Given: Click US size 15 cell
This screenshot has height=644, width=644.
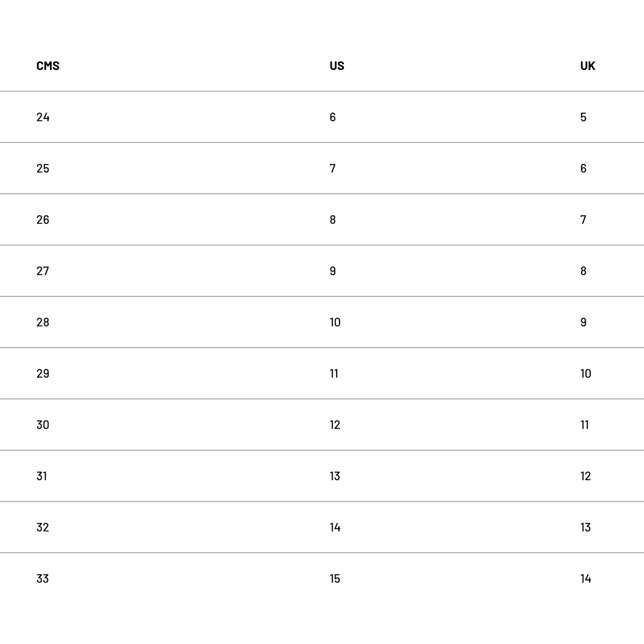Looking at the screenshot, I should click(x=335, y=579).
